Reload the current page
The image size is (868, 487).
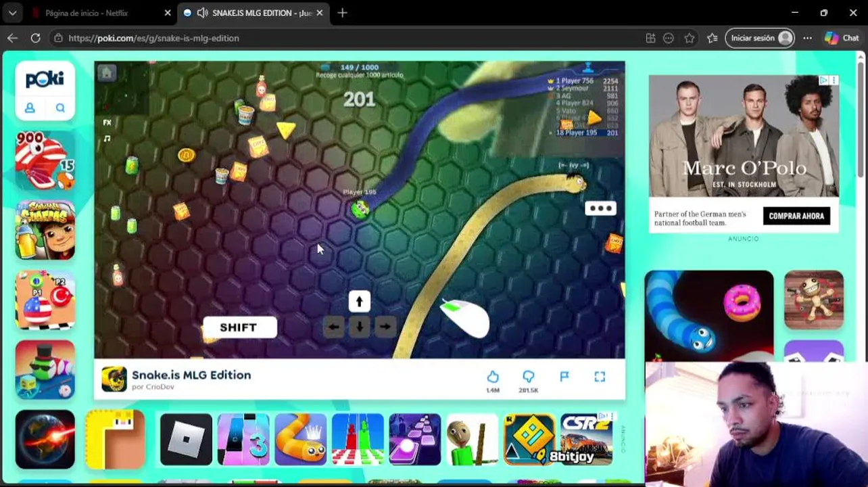(x=35, y=38)
